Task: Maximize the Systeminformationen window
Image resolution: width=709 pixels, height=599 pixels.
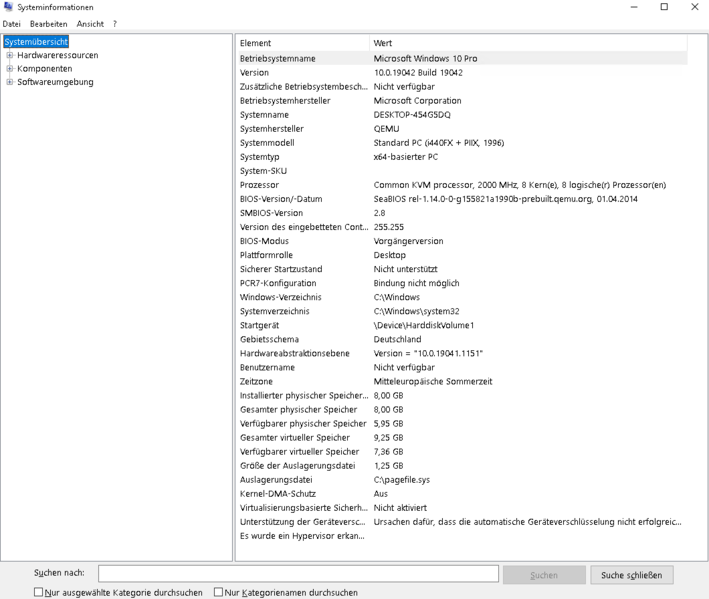Action: (664, 8)
